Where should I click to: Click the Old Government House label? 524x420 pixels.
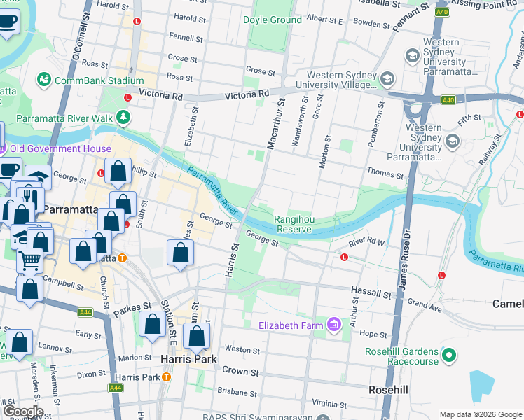60,148
